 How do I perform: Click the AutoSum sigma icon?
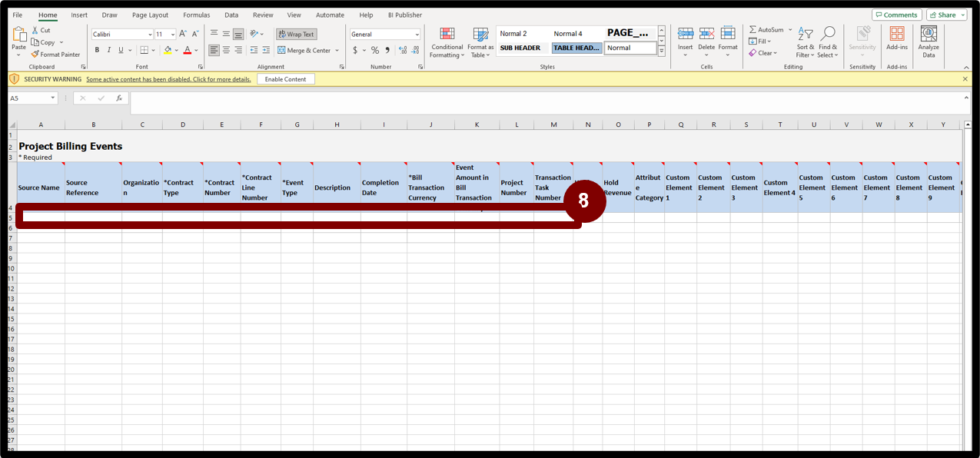click(752, 30)
